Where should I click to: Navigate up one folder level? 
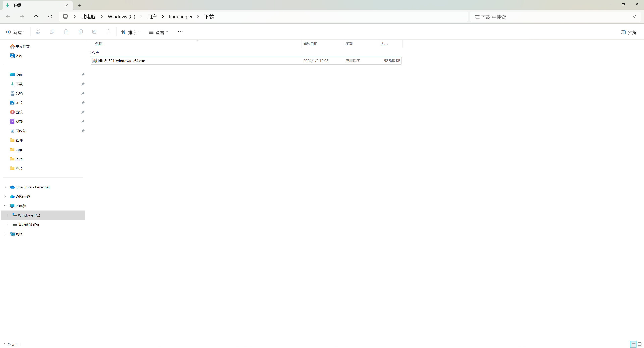36,16
